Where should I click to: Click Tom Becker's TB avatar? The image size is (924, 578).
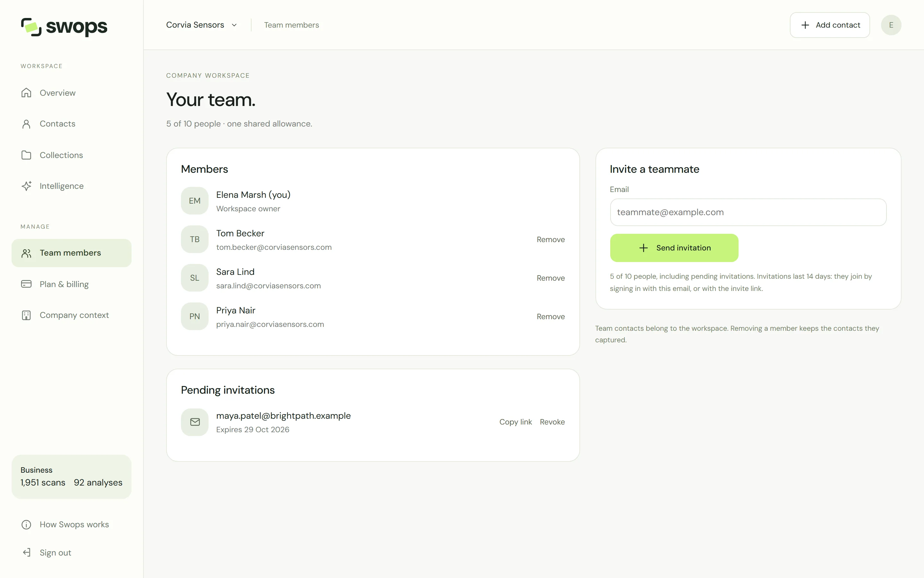click(x=195, y=239)
